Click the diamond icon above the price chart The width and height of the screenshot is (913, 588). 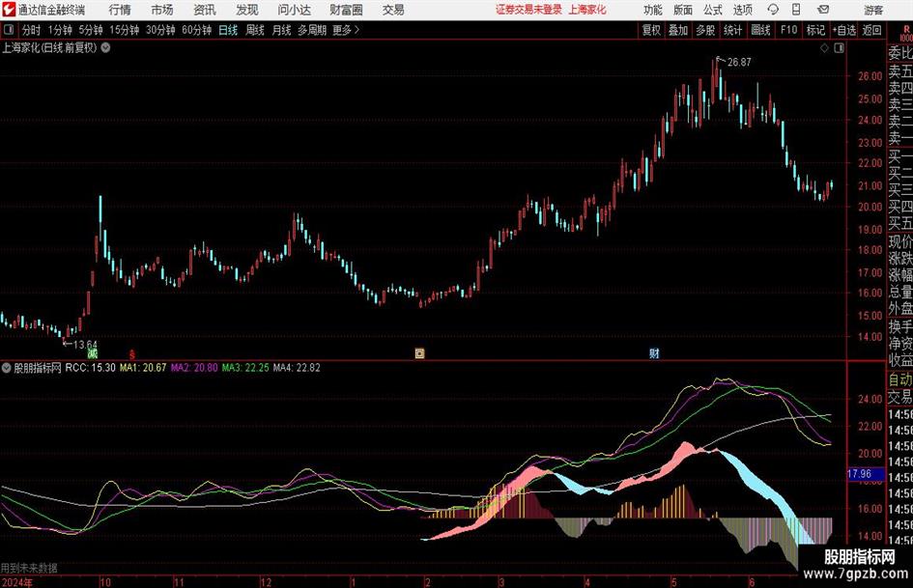[x=824, y=48]
